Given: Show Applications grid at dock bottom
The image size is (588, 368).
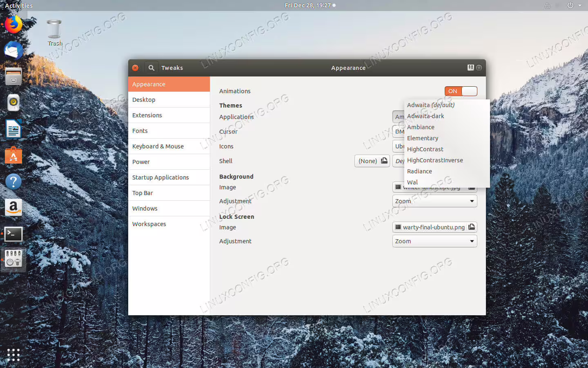Looking at the screenshot, I should pos(13,355).
